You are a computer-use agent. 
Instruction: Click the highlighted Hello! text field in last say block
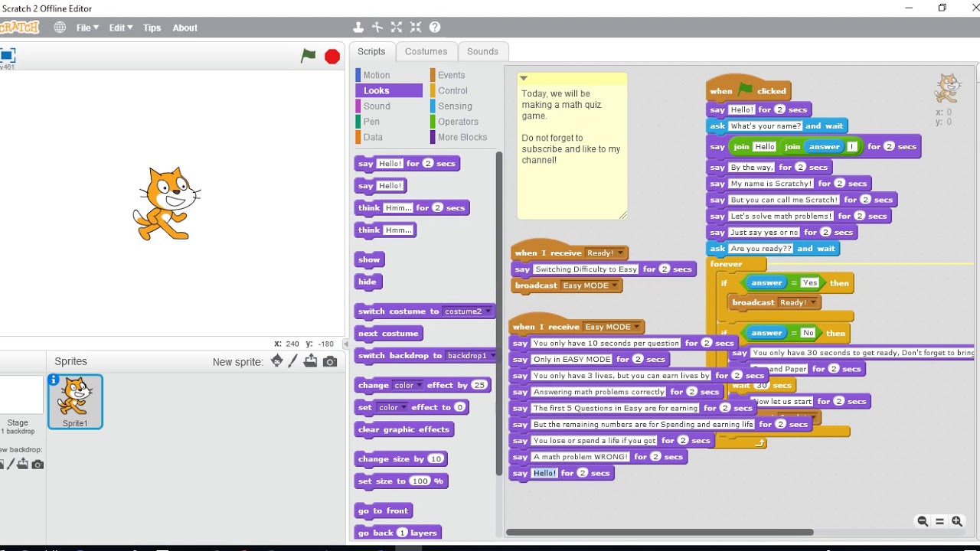pos(545,473)
